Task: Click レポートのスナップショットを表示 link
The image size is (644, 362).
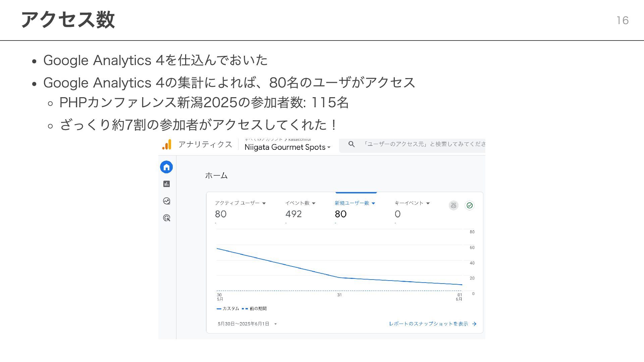Action: tap(428, 324)
